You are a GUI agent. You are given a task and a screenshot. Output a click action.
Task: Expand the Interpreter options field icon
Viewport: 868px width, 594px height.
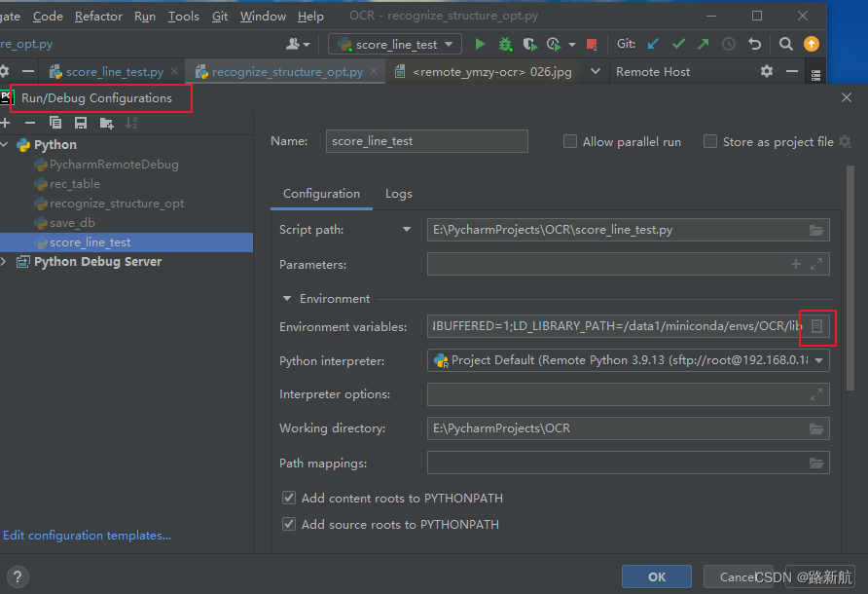coord(816,394)
